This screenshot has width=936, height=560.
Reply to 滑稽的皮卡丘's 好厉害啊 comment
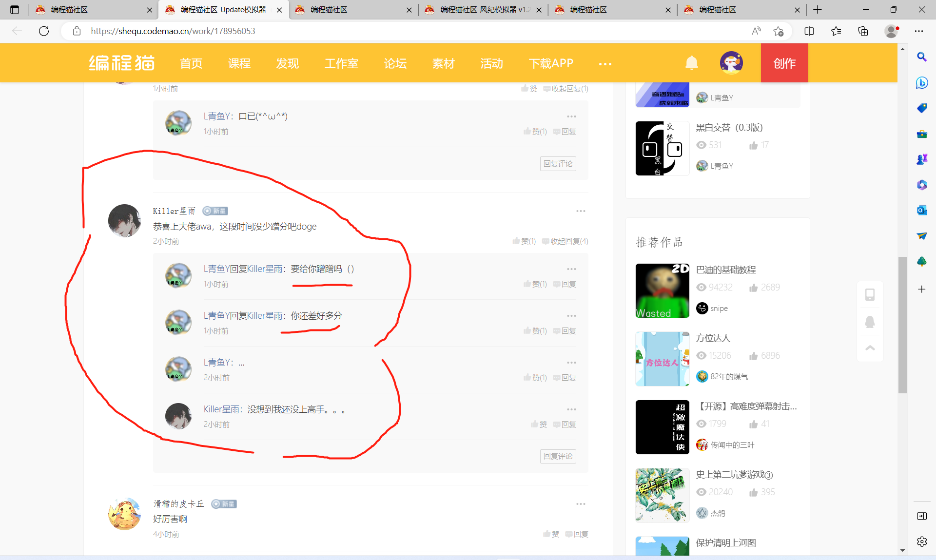click(577, 534)
